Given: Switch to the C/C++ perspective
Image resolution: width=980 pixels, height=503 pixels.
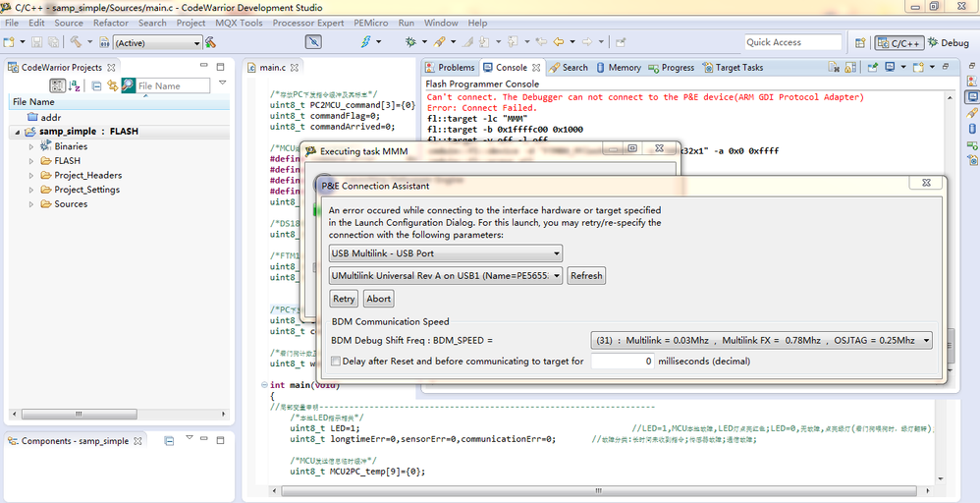Looking at the screenshot, I should (x=898, y=42).
